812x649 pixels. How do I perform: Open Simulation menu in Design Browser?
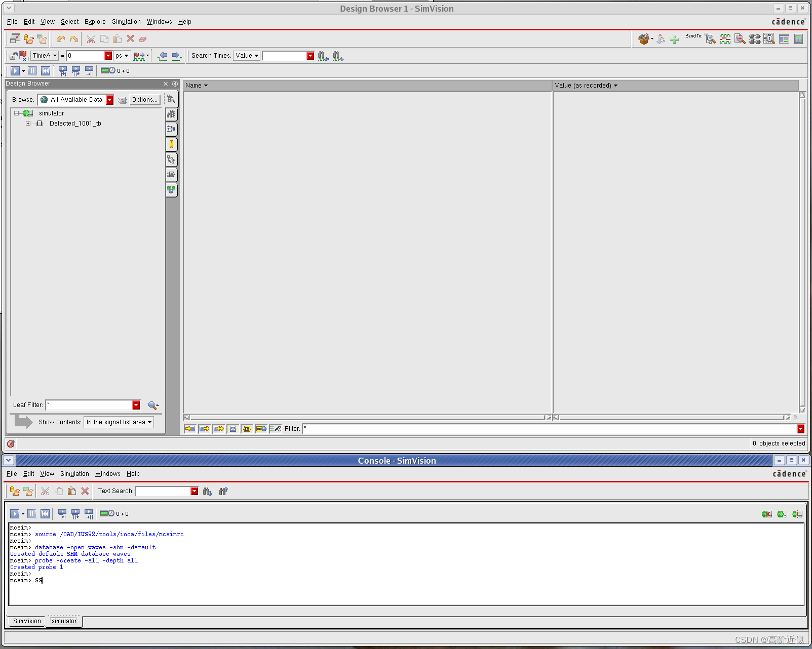(x=126, y=22)
